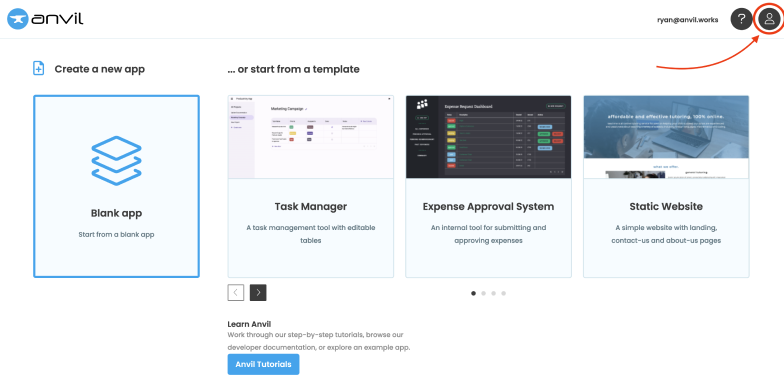Select the second carousel page dot
The image size is (784, 386).
(484, 294)
